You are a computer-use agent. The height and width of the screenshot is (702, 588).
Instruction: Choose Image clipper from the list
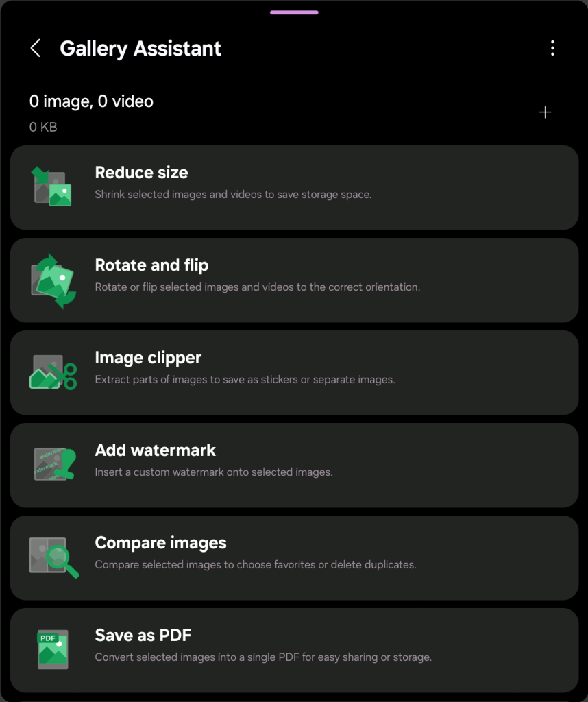[148, 358]
